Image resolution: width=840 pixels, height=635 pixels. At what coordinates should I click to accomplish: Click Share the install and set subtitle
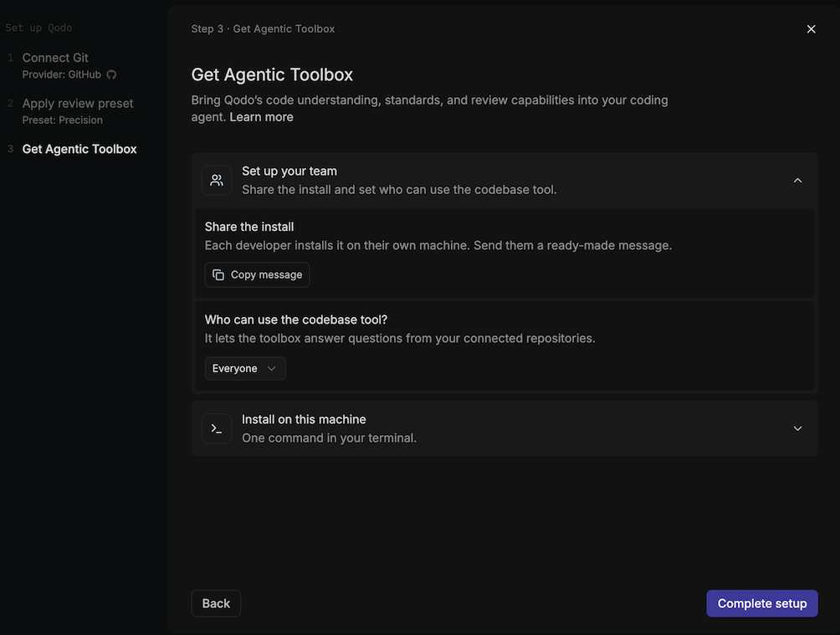(399, 190)
